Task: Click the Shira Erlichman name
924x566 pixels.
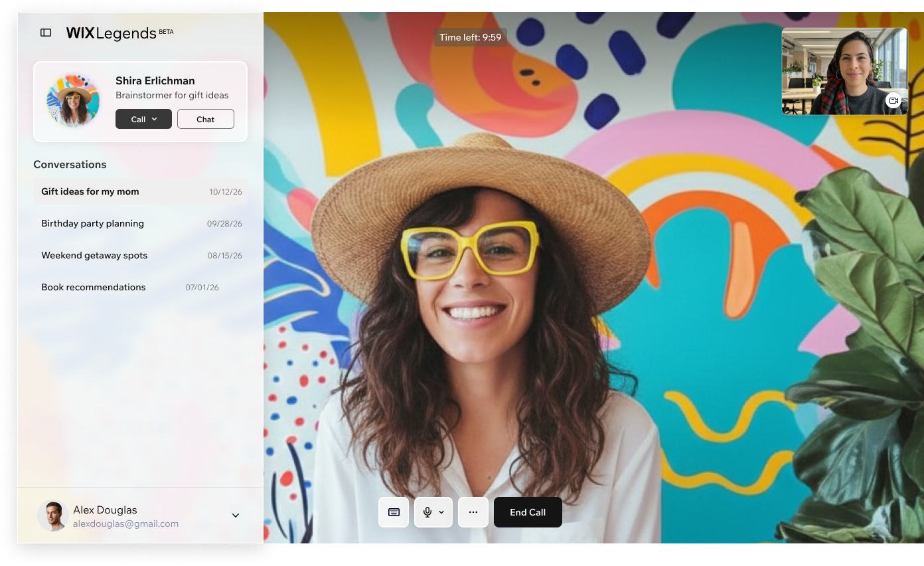Action: pyautogui.click(x=155, y=80)
